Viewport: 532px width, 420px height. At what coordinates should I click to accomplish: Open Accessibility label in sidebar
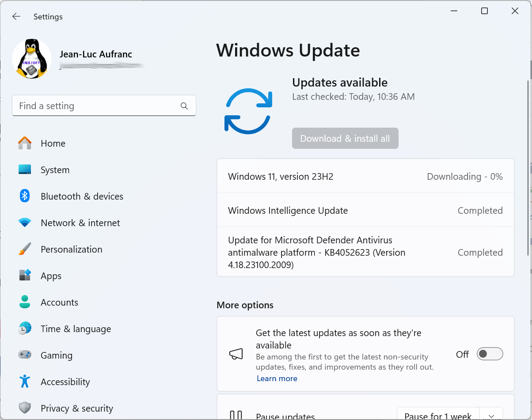65,382
